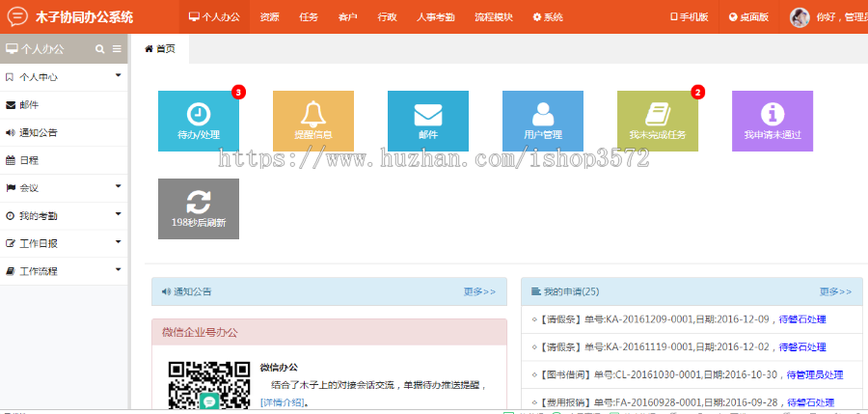The height and width of the screenshot is (414, 868).
Task: Click the list icon beside 我的申请
Action: 535,291
